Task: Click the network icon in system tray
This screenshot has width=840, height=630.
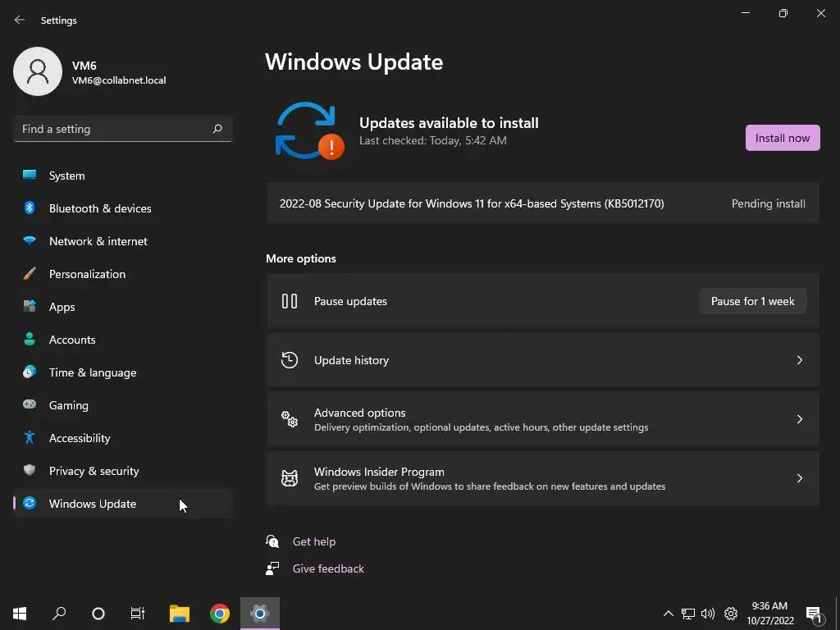Action: 688,614
